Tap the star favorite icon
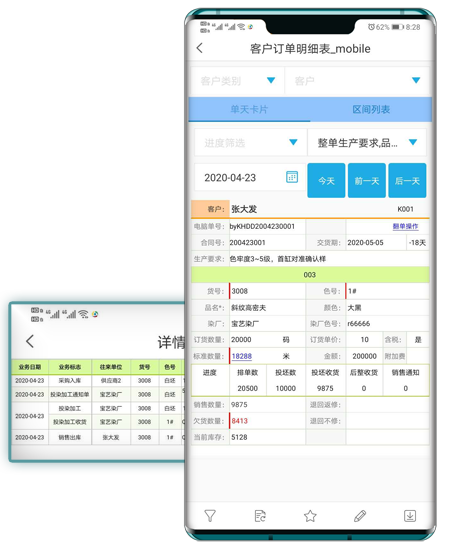This screenshot has width=449, height=550. [x=310, y=516]
